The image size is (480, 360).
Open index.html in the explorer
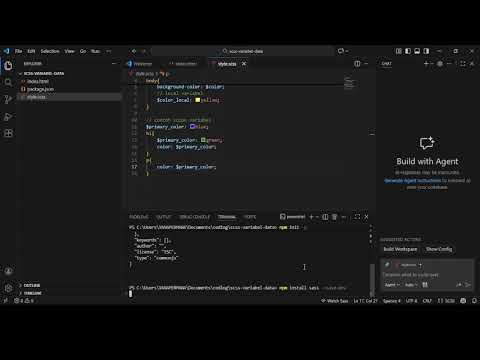point(38,81)
